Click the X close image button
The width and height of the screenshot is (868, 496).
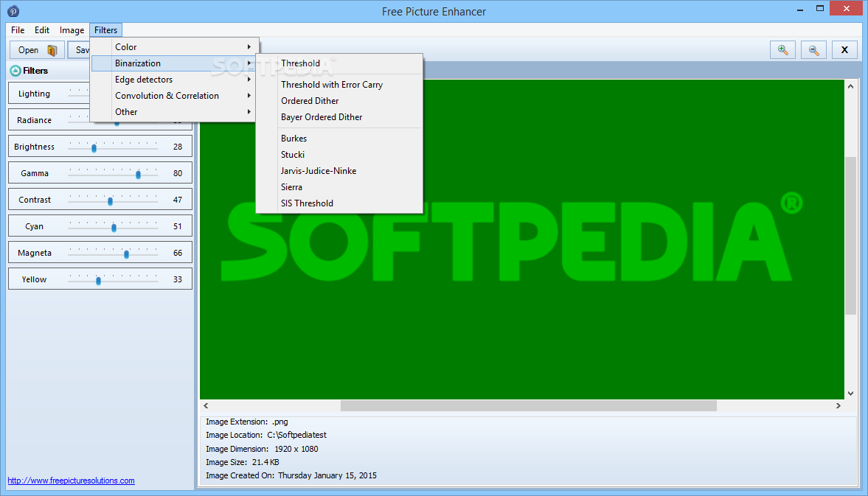tap(844, 50)
